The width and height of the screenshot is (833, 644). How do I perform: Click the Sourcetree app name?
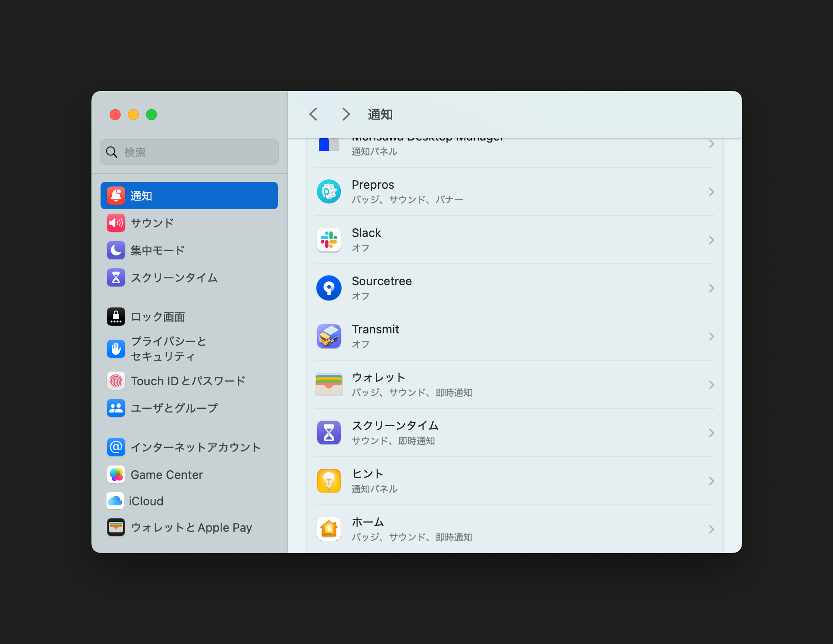point(382,281)
